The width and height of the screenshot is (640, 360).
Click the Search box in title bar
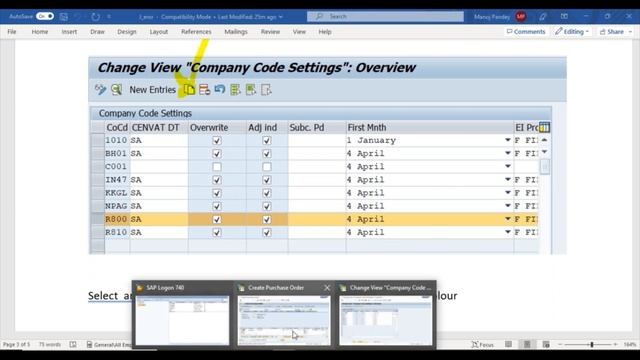pyautogui.click(x=385, y=16)
